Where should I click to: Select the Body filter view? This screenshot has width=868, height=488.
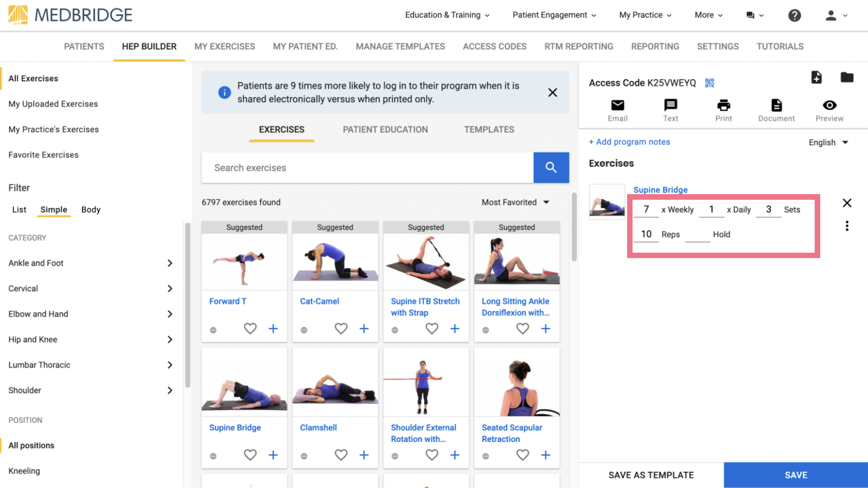(x=91, y=210)
